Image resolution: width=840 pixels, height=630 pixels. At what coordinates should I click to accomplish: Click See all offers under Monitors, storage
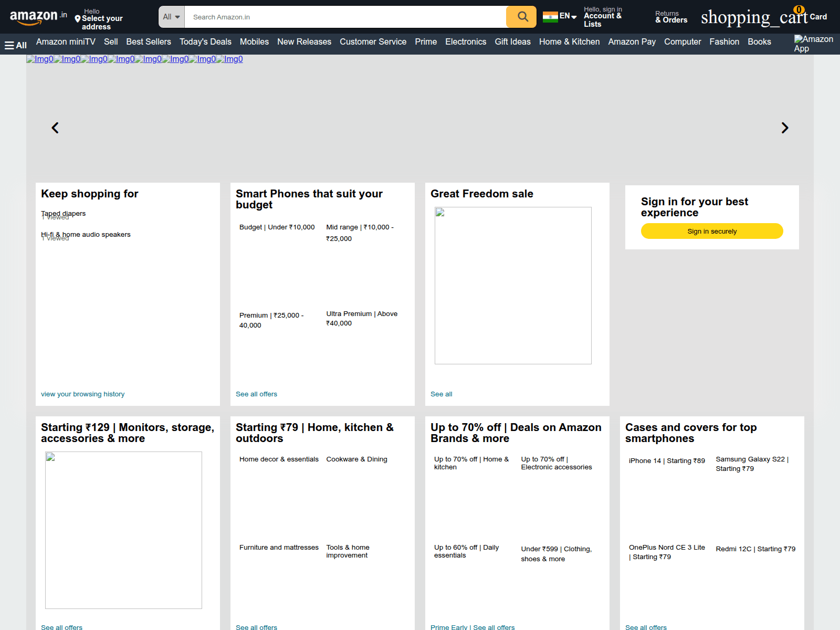(61, 627)
